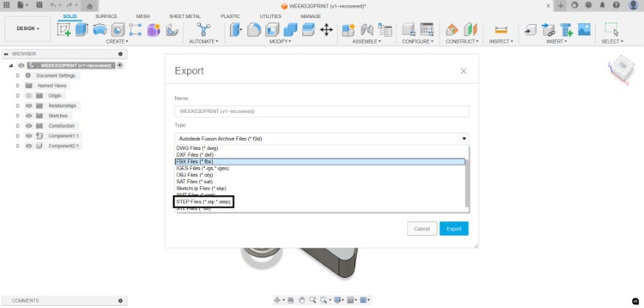This screenshot has width=644, height=308.
Task: Hide the Relationships folder
Action: [29, 106]
